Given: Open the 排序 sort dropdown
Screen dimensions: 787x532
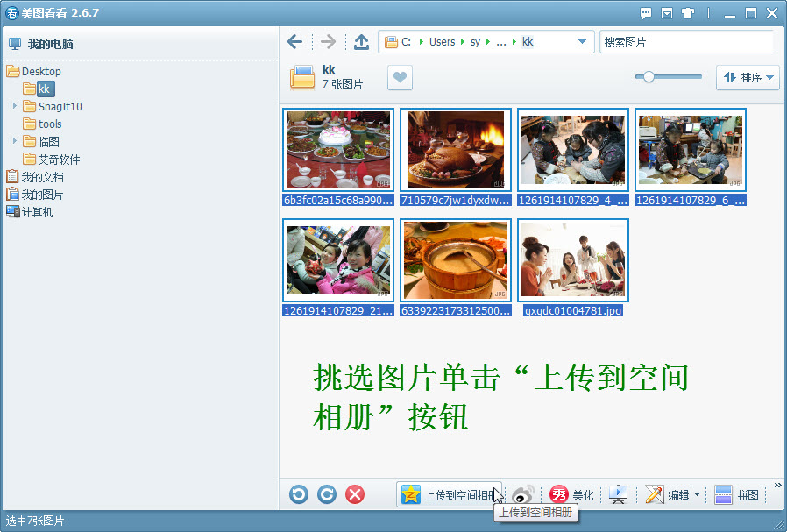Looking at the screenshot, I should point(748,77).
